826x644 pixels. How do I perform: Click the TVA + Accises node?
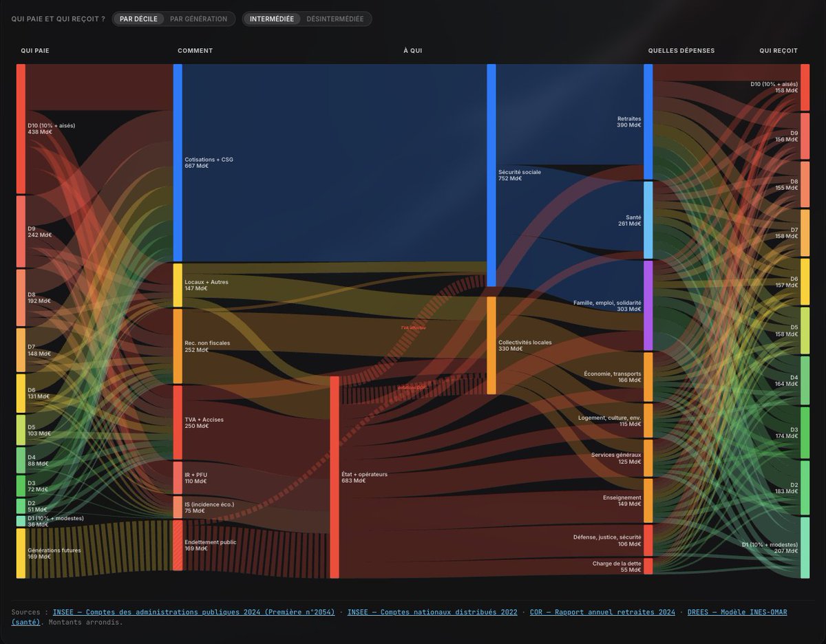pos(178,422)
